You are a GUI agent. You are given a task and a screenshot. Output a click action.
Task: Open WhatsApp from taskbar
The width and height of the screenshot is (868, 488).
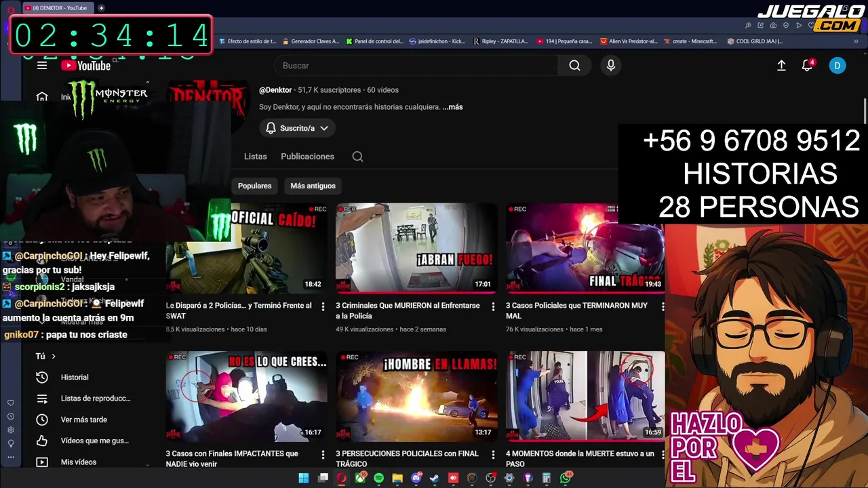coord(566,478)
